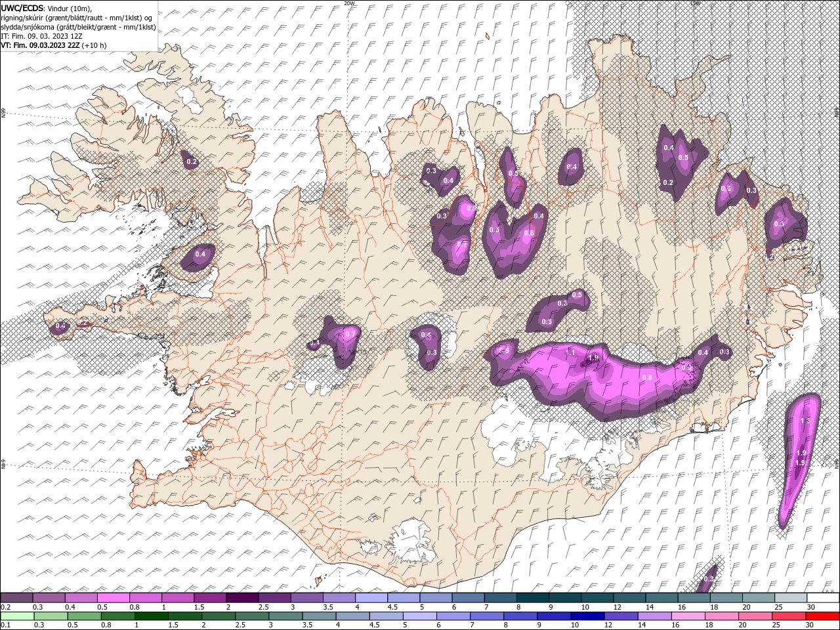Pick the lavender swatch labeled 4 in the top legend row

(371, 598)
